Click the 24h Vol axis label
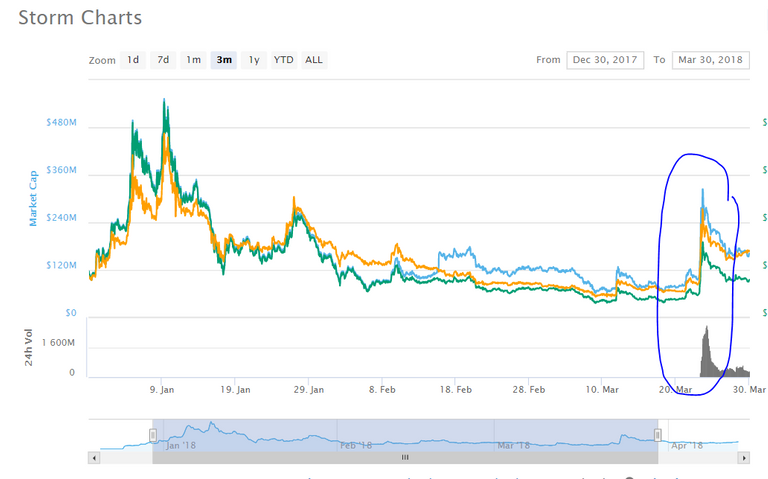The image size is (768, 479). pos(28,347)
